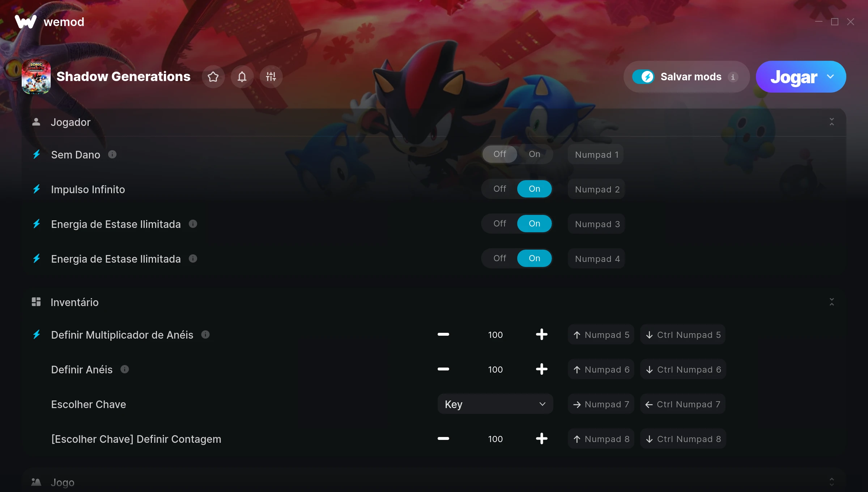Open the Escolher Chave Key dropdown

[x=495, y=404]
